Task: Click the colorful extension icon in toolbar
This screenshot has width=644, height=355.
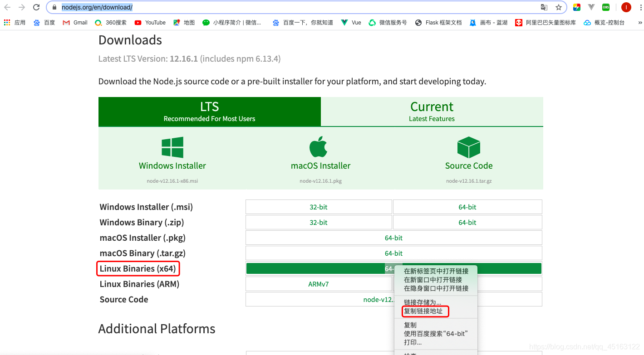Action: click(x=577, y=7)
